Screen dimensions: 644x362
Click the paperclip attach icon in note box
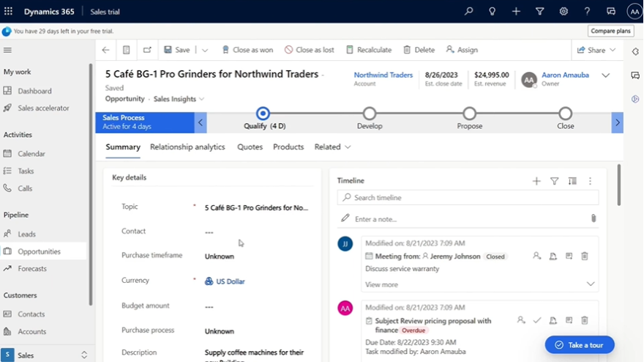point(594,218)
